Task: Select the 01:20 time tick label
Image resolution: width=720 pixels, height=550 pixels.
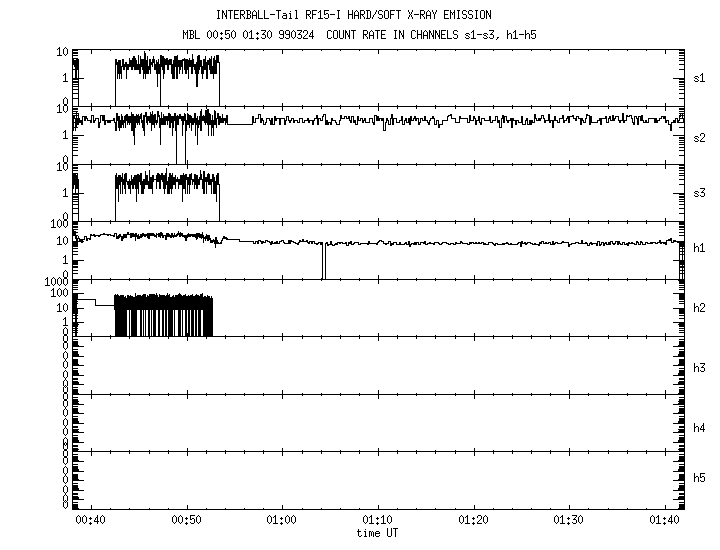Action: click(x=473, y=521)
